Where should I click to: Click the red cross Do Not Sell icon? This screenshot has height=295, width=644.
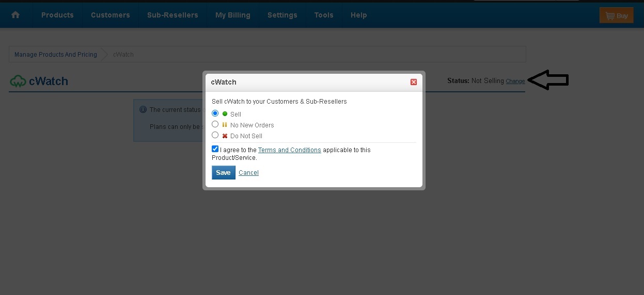coord(225,136)
